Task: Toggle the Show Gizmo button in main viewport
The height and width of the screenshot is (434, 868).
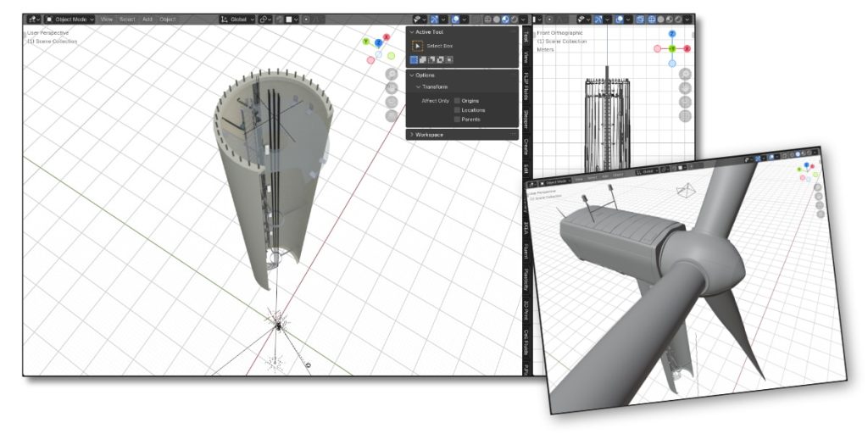Action: (x=435, y=19)
